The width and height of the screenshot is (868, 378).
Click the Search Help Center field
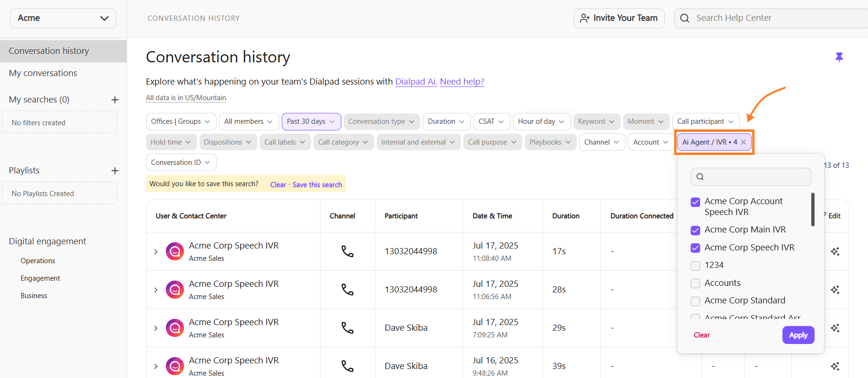coord(772,18)
